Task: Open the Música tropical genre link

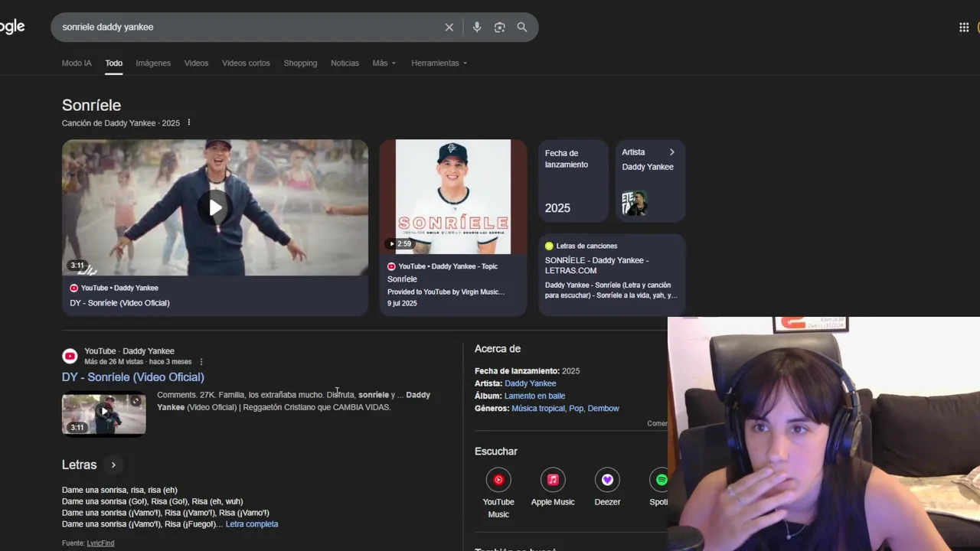Action: pyautogui.click(x=538, y=408)
